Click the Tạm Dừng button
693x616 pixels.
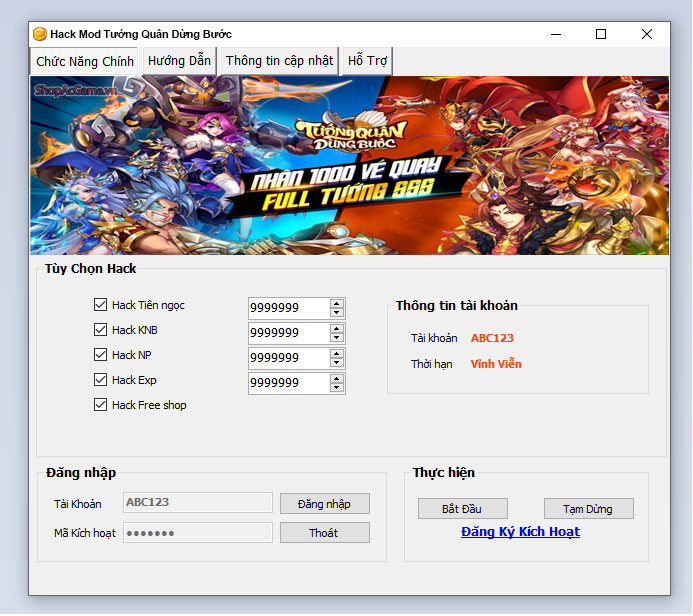point(589,509)
